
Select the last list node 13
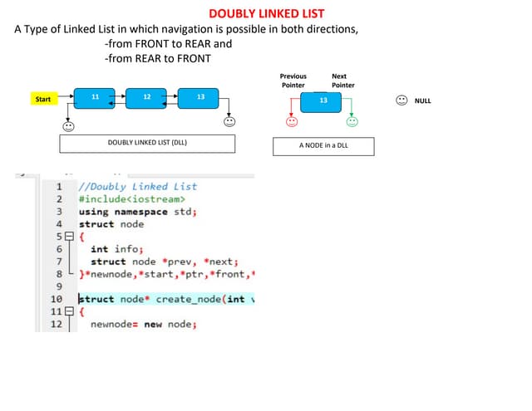(199, 98)
